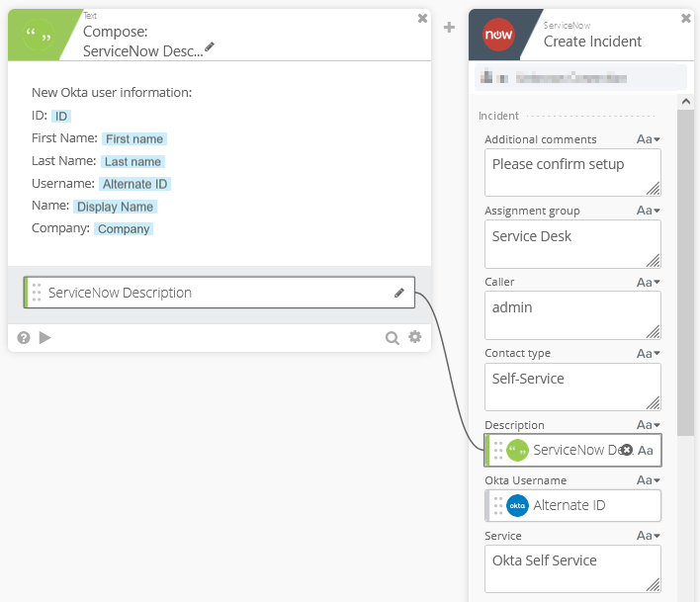This screenshot has width=700, height=602.
Task: Open the Contact type Aa type dropdown
Action: [649, 354]
